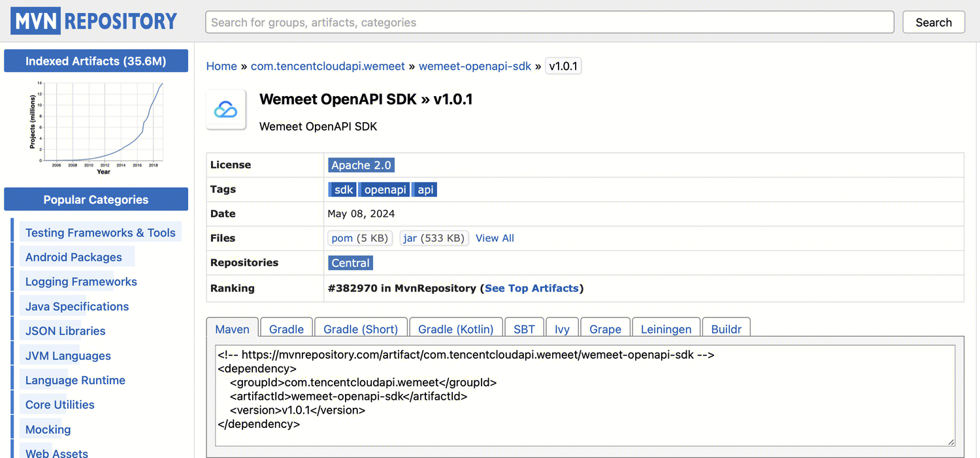Click the Repositories row label
The width and height of the screenshot is (980, 458).
pos(244,263)
